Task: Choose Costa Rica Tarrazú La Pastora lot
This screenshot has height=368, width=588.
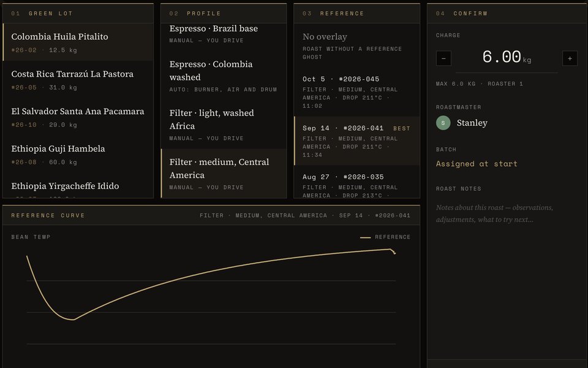Action: coord(78,80)
